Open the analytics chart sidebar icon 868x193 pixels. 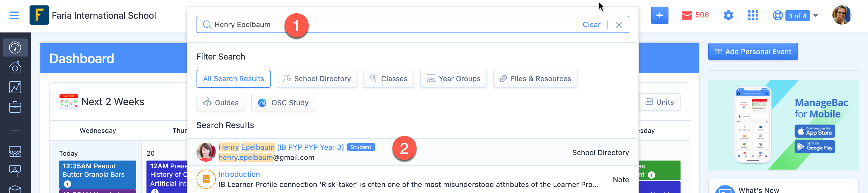pos(15,87)
